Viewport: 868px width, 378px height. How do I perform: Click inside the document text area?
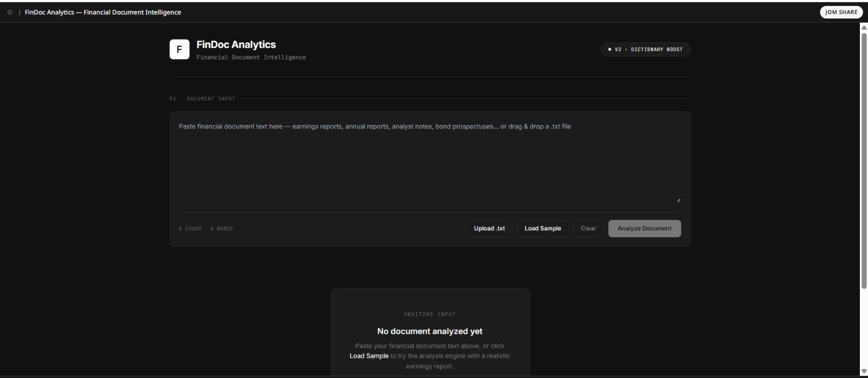(x=430, y=162)
